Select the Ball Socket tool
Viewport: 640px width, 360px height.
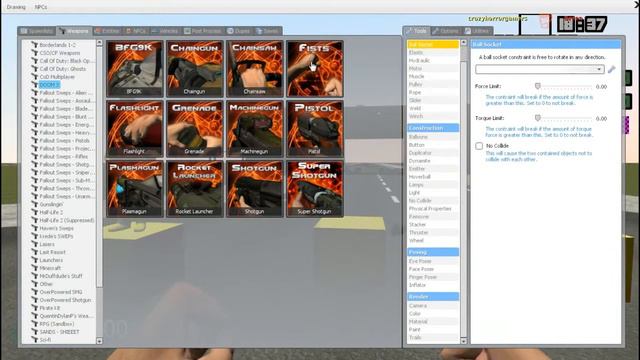tap(433, 44)
